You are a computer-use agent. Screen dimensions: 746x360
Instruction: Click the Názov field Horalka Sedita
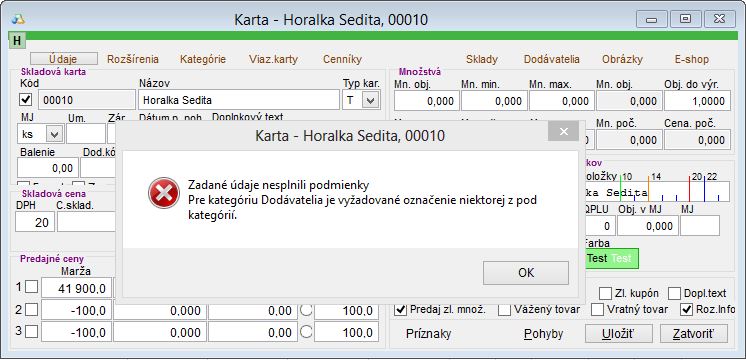point(239,100)
